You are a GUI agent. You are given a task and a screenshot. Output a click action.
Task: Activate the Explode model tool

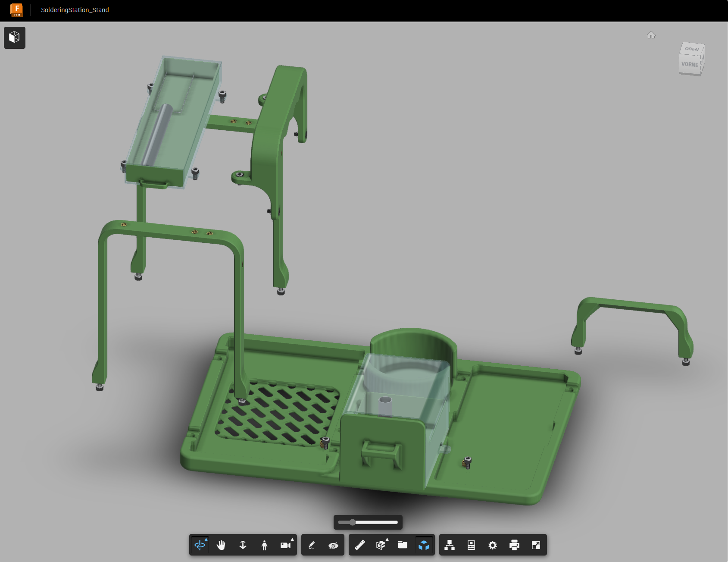click(x=425, y=545)
